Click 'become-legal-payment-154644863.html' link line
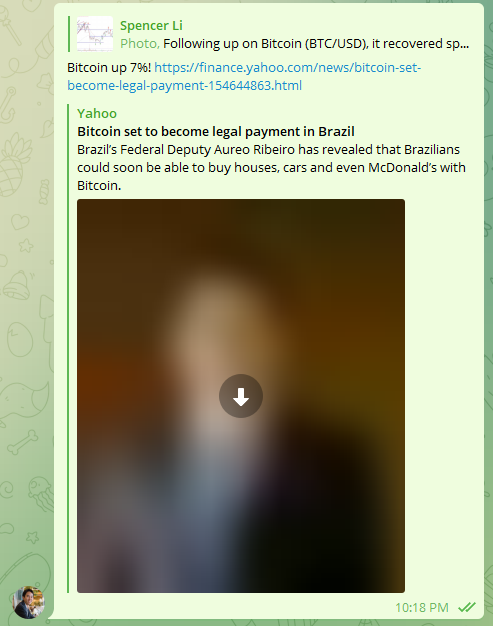Viewport: 493px width, 626px height. [184, 86]
